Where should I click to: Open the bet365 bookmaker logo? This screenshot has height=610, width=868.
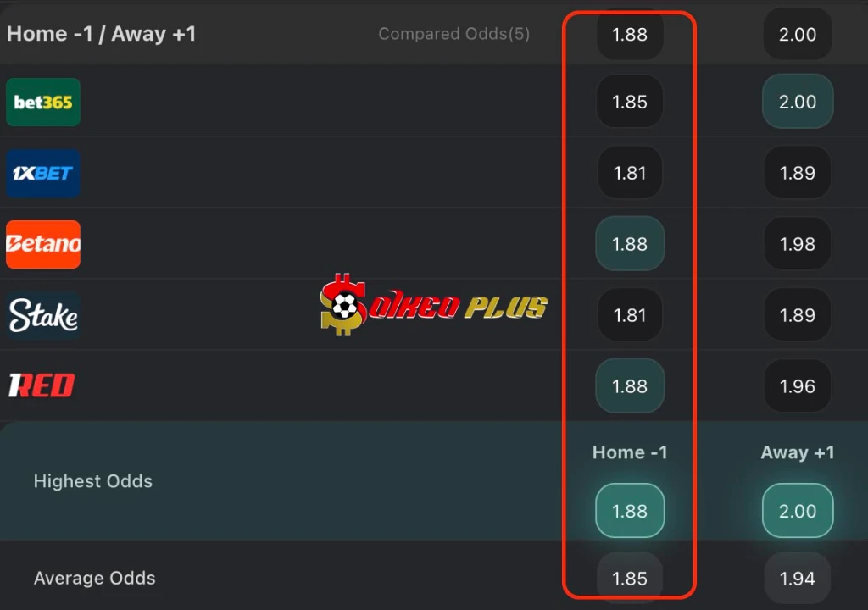tap(43, 102)
